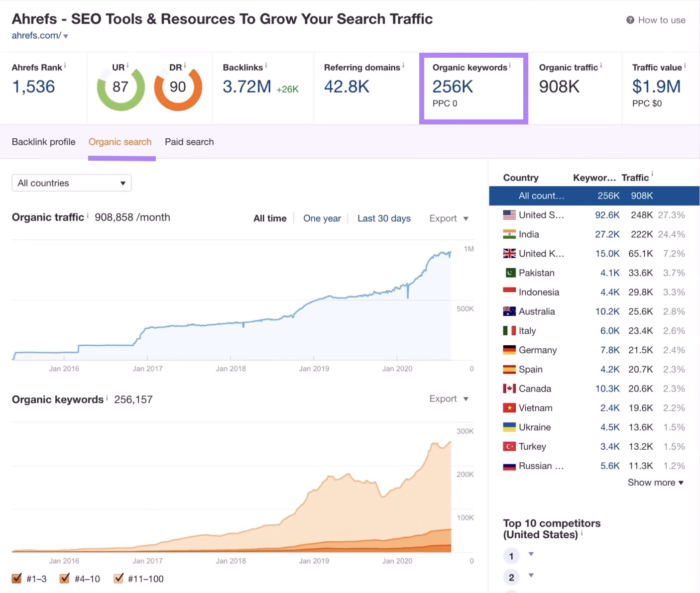This screenshot has height=593, width=700.
Task: Click the Vietnam flag icon
Action: [509, 408]
